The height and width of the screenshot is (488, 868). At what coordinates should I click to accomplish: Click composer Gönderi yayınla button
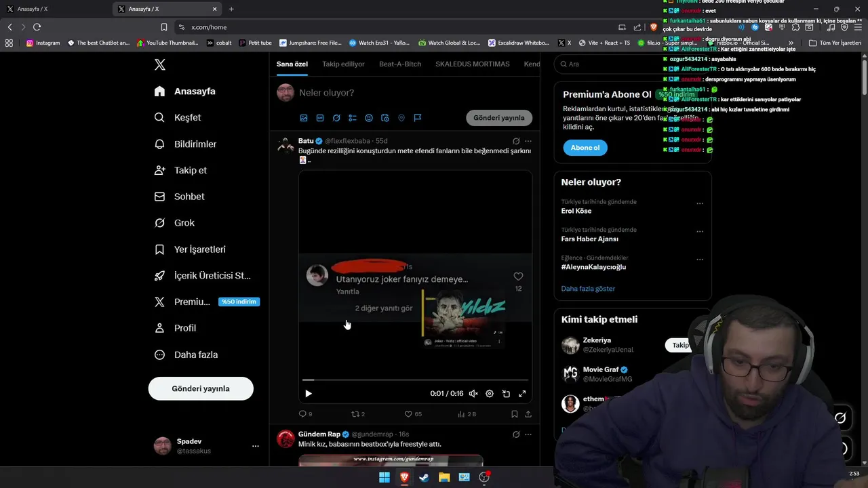point(499,118)
